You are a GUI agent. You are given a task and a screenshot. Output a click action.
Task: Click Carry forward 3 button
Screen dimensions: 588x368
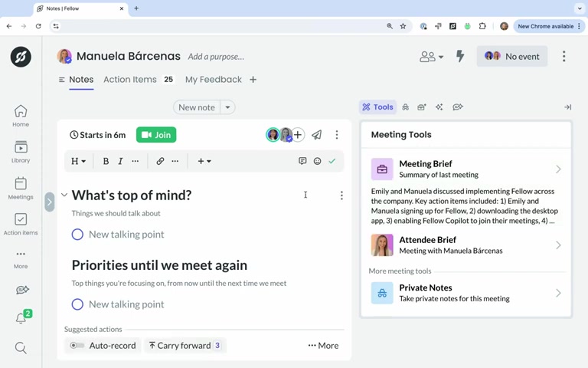pos(185,346)
